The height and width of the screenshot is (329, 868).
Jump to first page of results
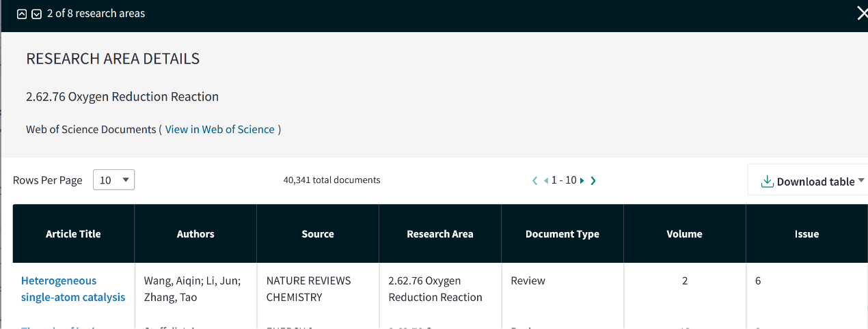(x=535, y=181)
